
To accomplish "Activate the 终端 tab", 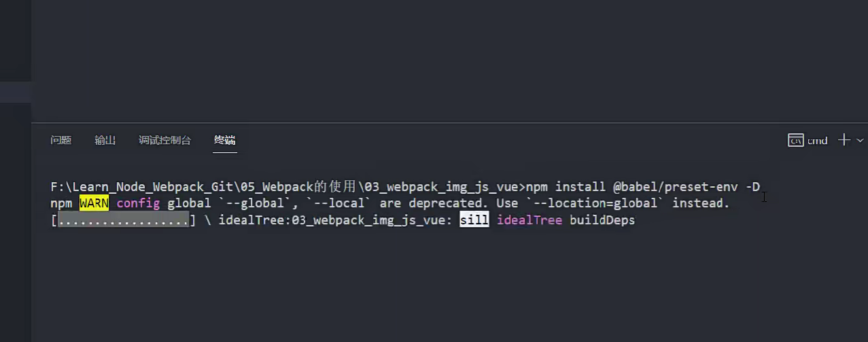I will click(224, 140).
